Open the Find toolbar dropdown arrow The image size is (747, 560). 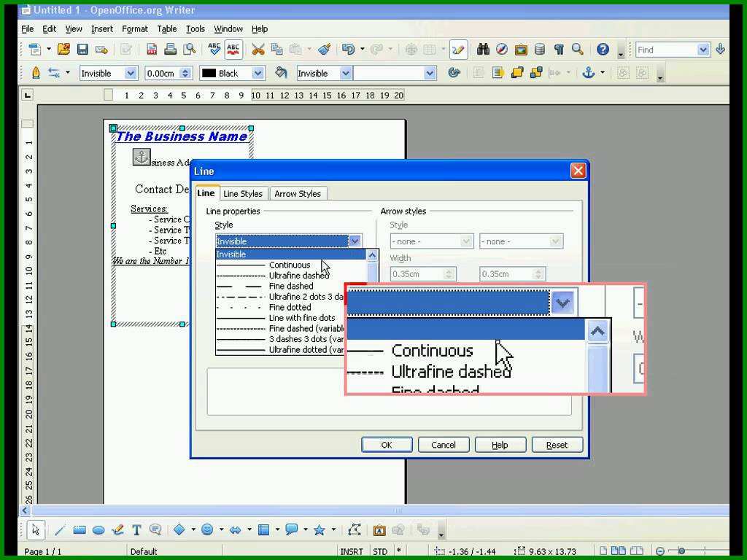tap(703, 50)
